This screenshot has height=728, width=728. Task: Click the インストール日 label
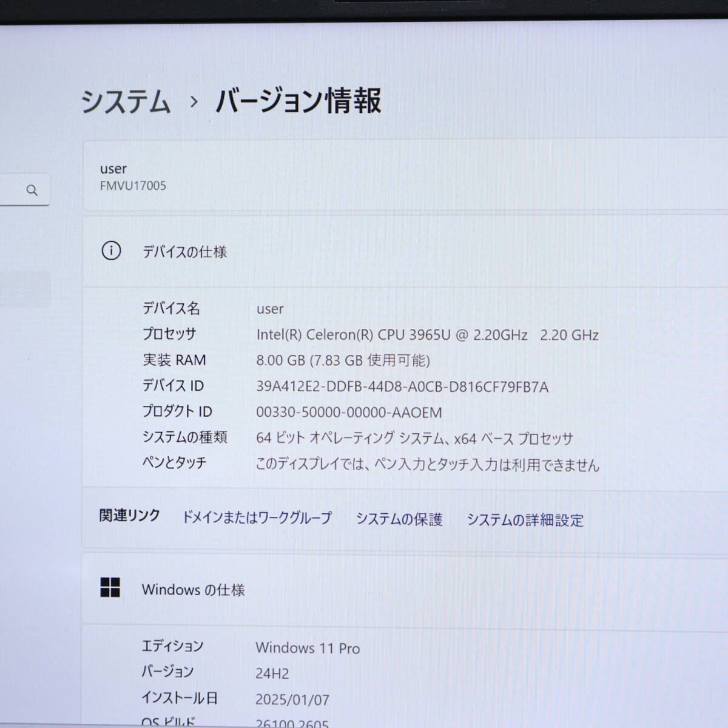(x=179, y=698)
